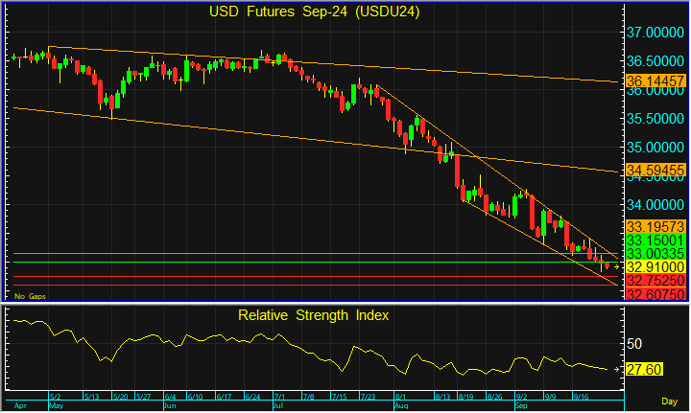Click the 33.19573 orange price tag
This screenshot has height=413, width=691.
click(x=653, y=226)
